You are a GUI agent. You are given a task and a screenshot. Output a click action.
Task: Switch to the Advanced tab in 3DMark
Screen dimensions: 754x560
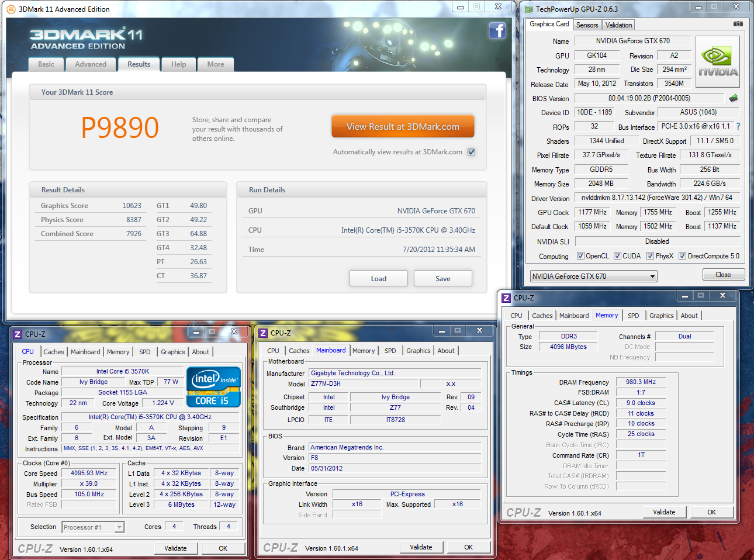[91, 64]
